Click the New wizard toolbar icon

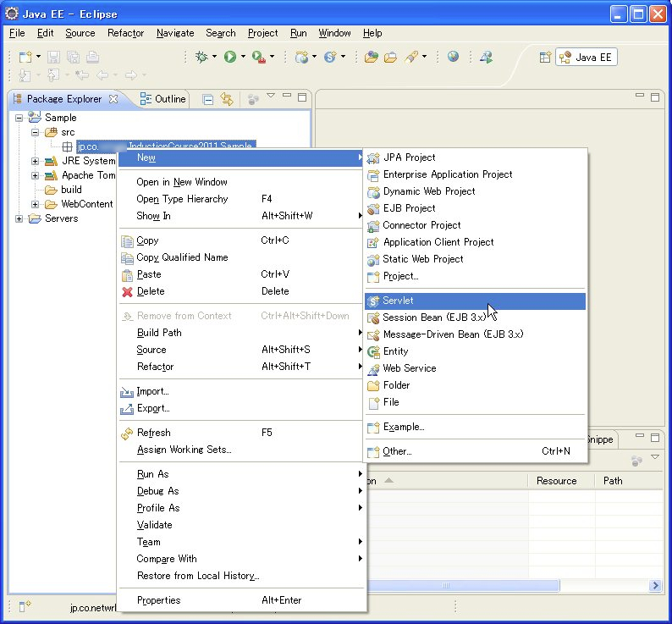point(25,57)
